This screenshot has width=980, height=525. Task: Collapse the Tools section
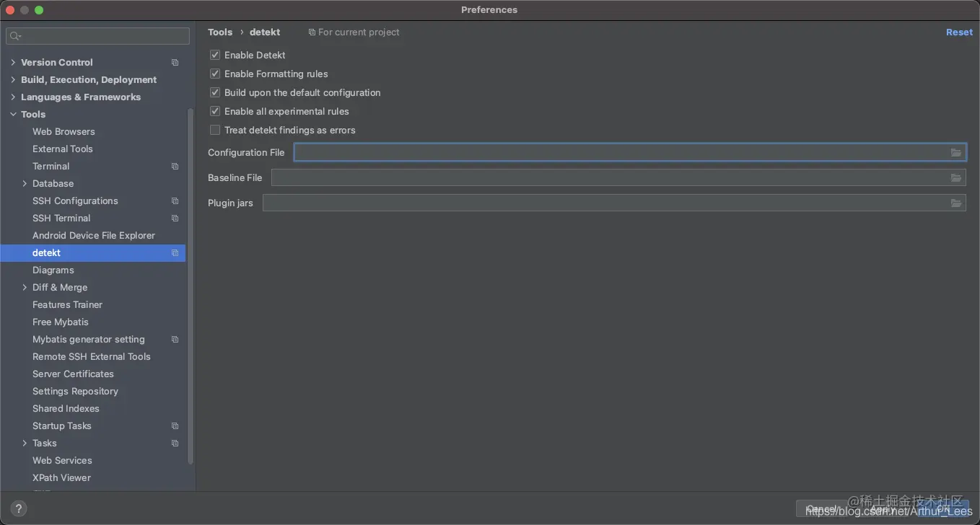[13, 114]
